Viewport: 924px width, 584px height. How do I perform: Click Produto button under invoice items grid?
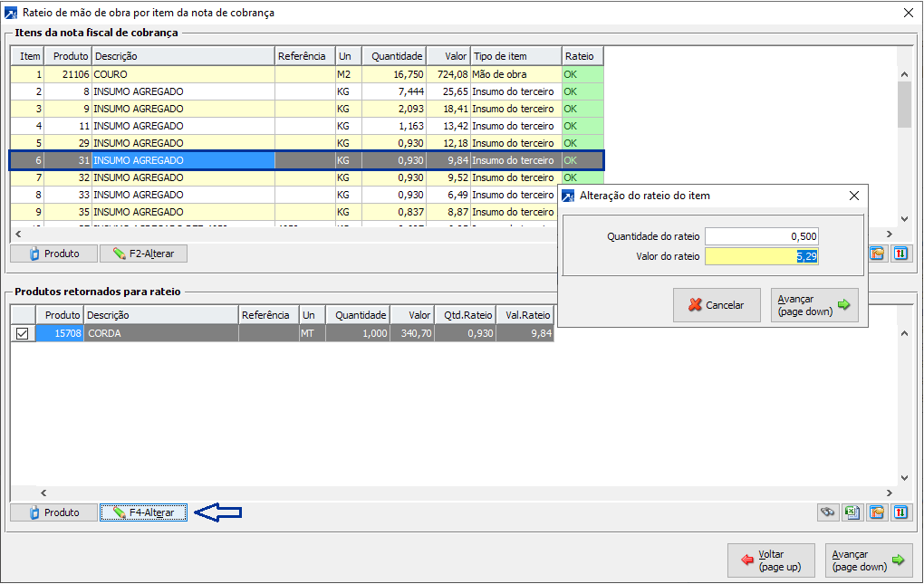click(53, 254)
